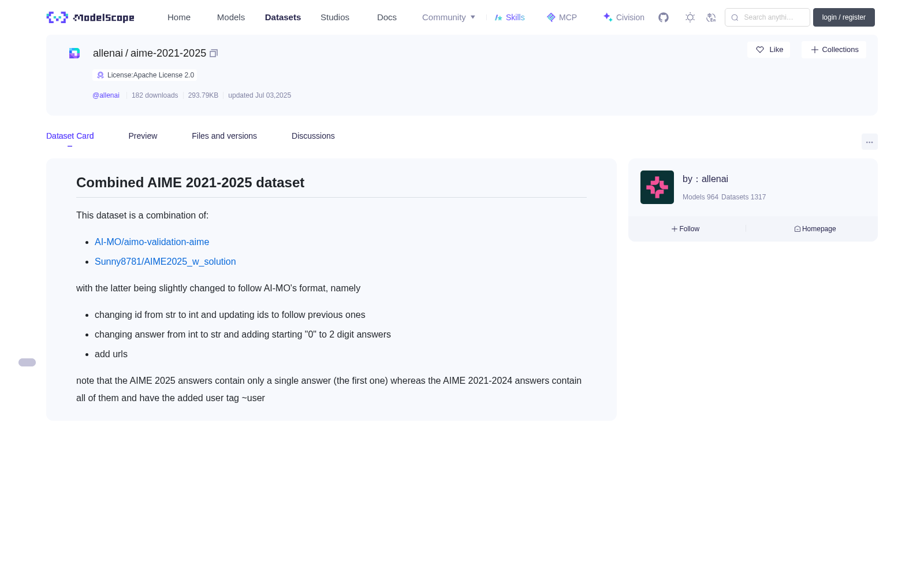Screen dimensions: 924x578
Task: Open the Sunny8781/AIME2025_w_solution link
Action: click(x=165, y=262)
